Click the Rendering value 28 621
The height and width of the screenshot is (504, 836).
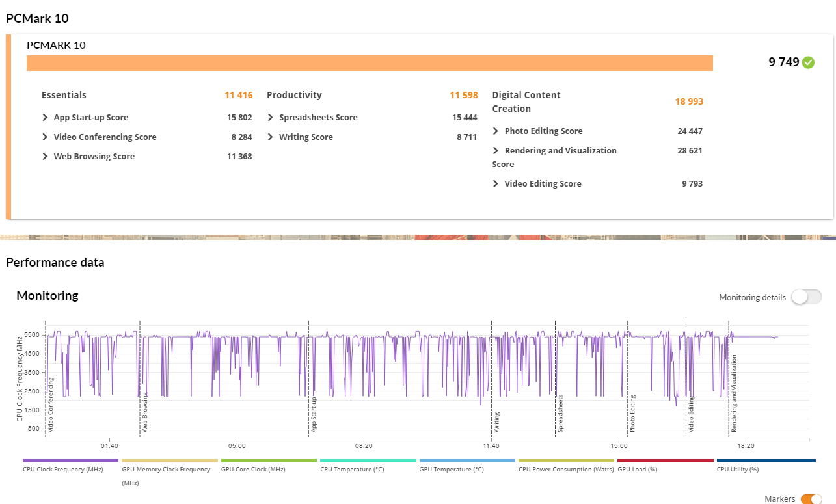[x=690, y=151]
